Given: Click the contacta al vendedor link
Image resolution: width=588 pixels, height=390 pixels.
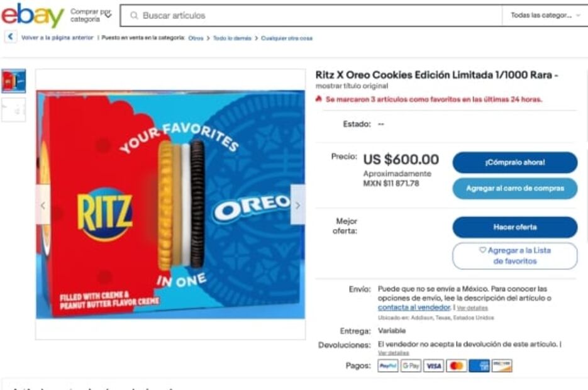Looking at the screenshot, I should [x=414, y=308].
